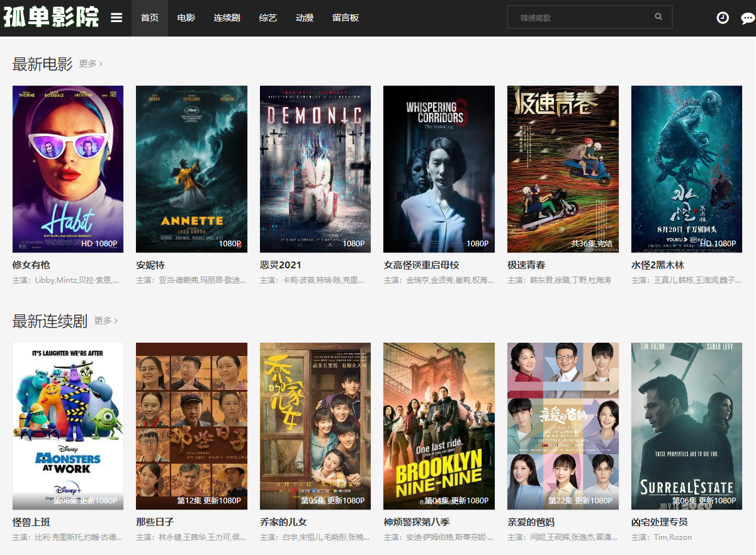Click the cast line under 那些日子

coord(191,537)
